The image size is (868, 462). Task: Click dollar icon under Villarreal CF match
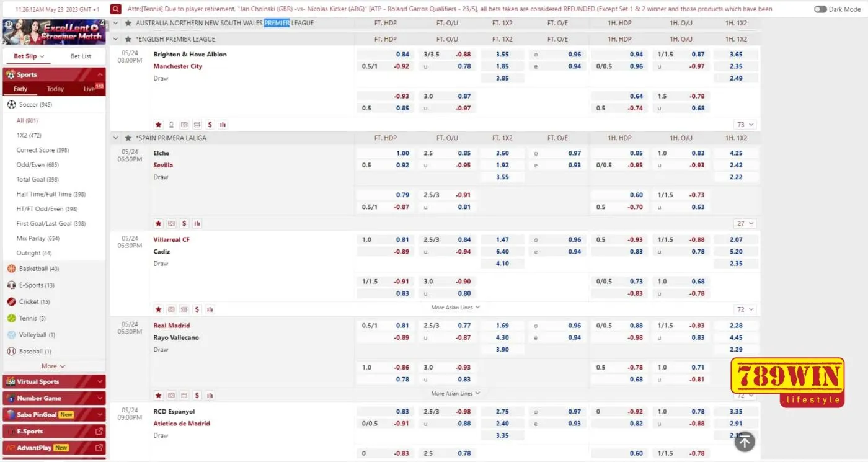(x=197, y=309)
